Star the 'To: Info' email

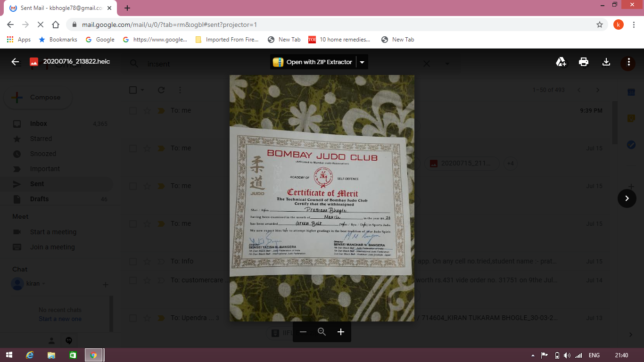[147, 262]
